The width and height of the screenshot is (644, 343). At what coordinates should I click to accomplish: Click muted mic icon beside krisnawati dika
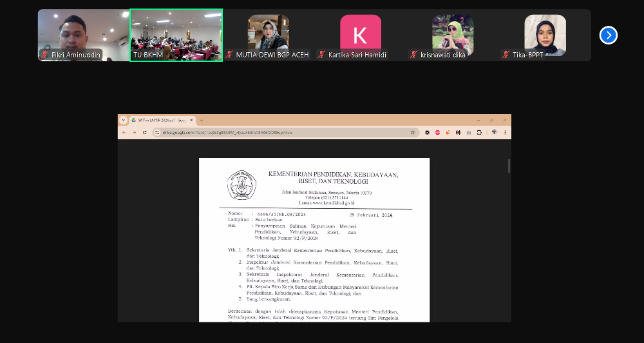[414, 54]
